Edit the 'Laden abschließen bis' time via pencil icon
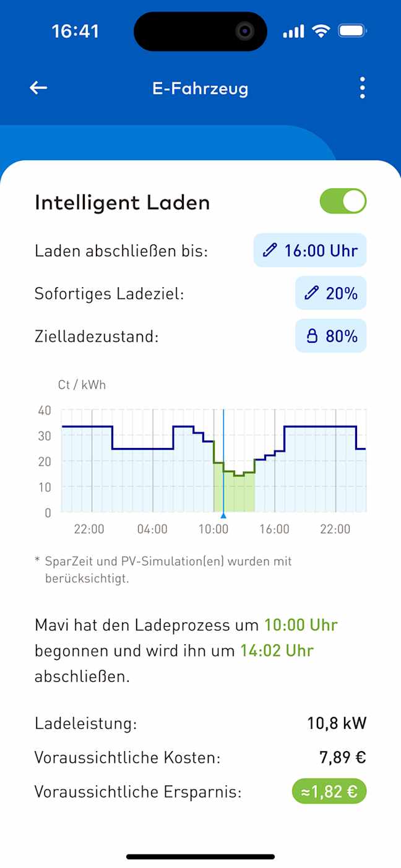 click(269, 250)
